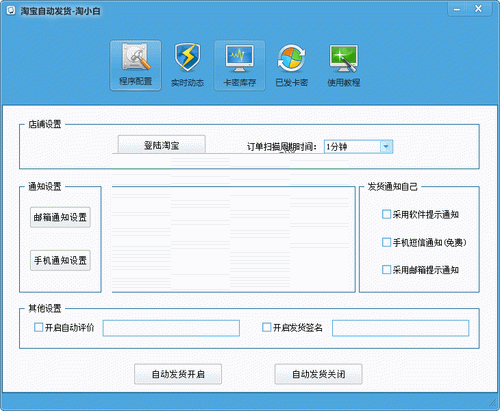Screen dimensions: 500x411
Task: Toggle 开启自动评价 checkbox
Action: tap(39, 327)
